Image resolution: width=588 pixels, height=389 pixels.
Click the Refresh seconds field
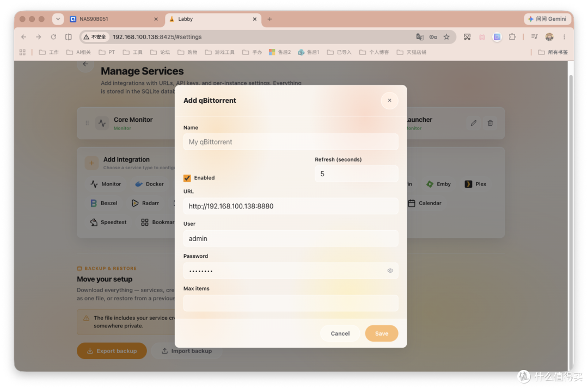(356, 174)
